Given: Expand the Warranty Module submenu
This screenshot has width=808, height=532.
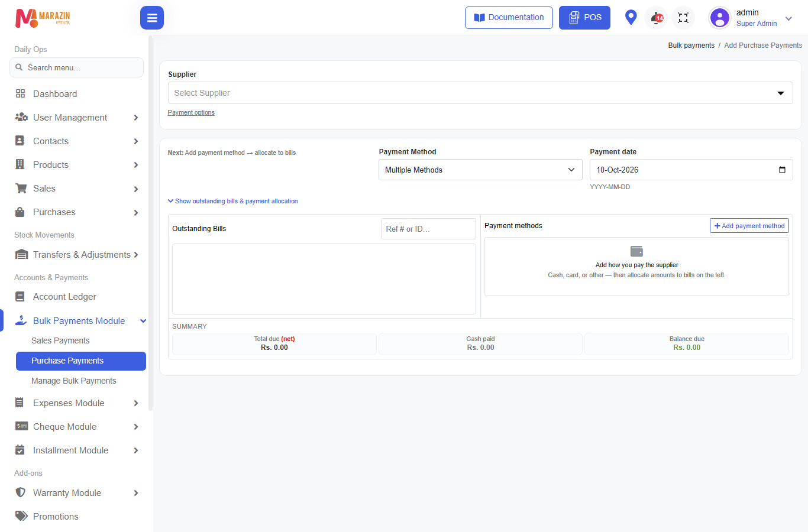Looking at the screenshot, I should point(136,493).
